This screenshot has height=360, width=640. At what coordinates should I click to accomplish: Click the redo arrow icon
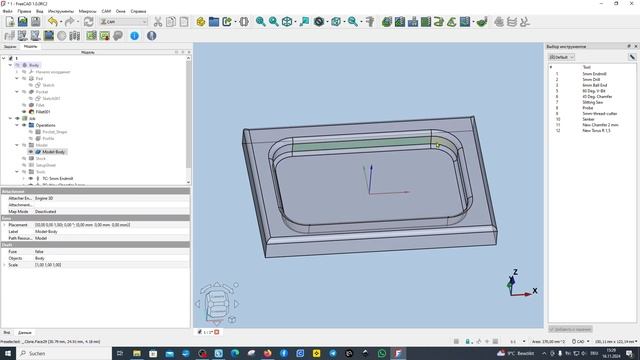coord(69,22)
